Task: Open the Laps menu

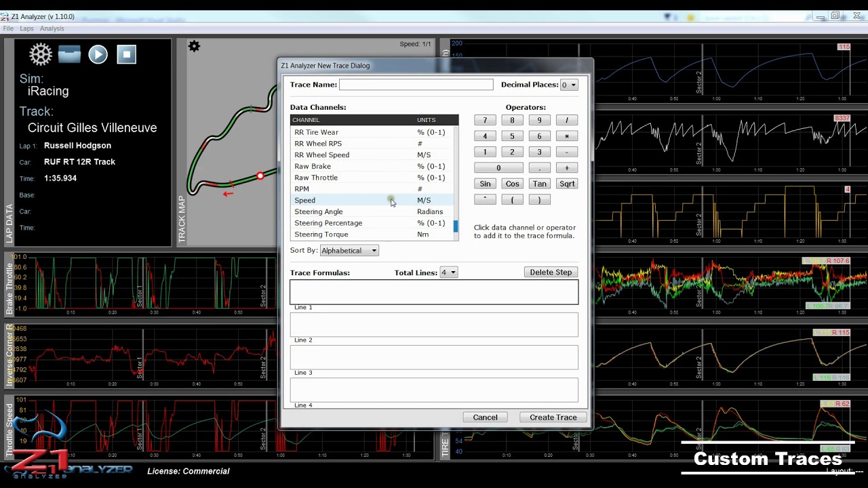Action: point(26,28)
